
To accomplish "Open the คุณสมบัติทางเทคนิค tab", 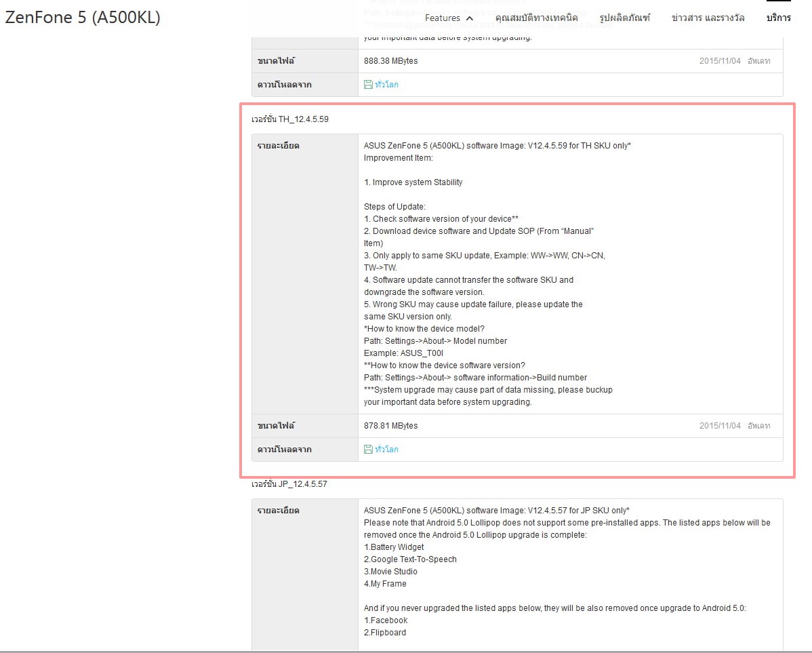I will [x=536, y=18].
